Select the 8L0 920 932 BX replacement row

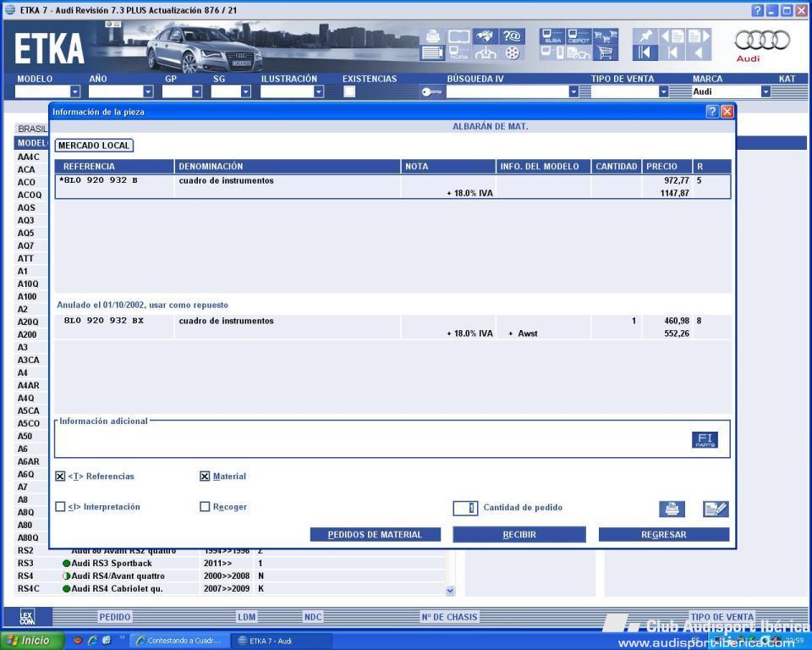tap(393, 327)
